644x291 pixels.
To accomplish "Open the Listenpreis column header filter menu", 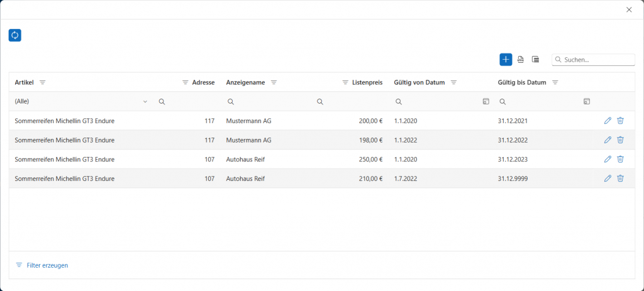I will point(345,82).
